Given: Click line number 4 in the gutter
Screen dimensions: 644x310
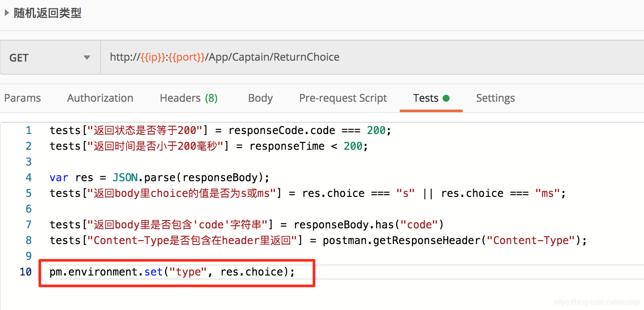Looking at the screenshot, I should pyautogui.click(x=29, y=178).
